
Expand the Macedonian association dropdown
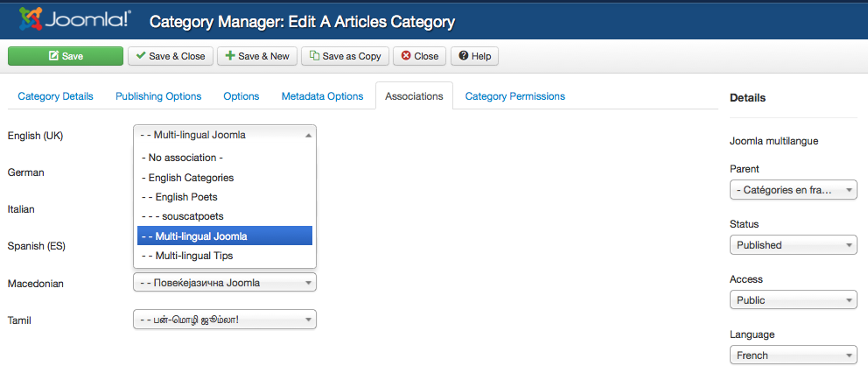pyautogui.click(x=224, y=283)
